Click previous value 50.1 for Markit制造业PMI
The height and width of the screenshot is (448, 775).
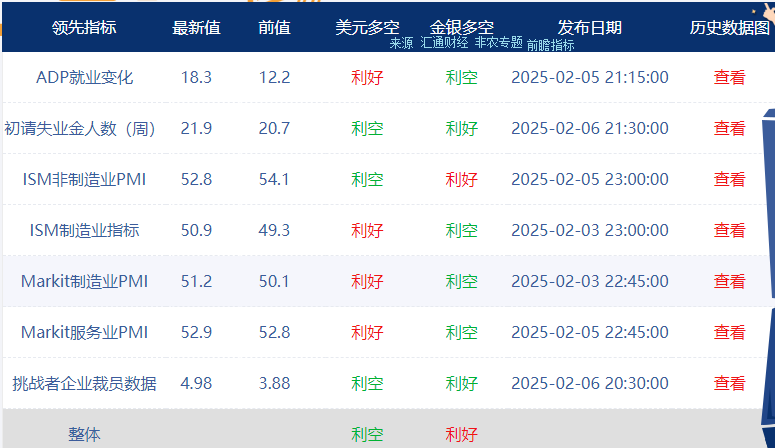[274, 281]
